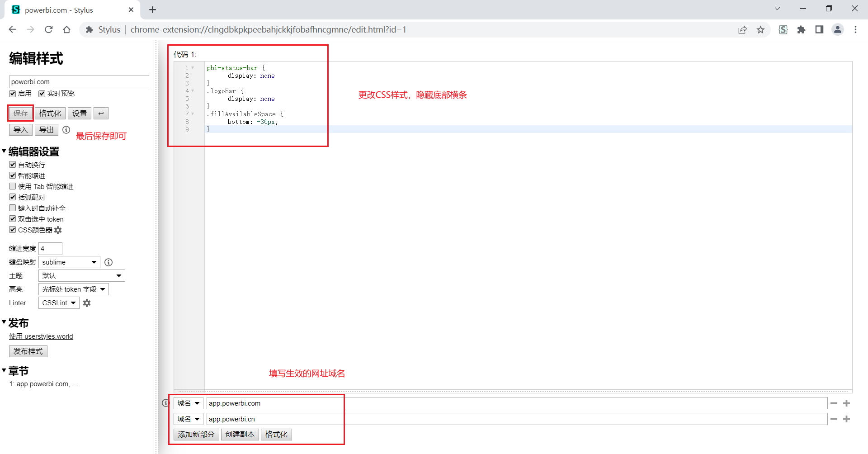868x454 pixels.
Task: Disable the 实时预览 checkbox
Action: coord(42,94)
